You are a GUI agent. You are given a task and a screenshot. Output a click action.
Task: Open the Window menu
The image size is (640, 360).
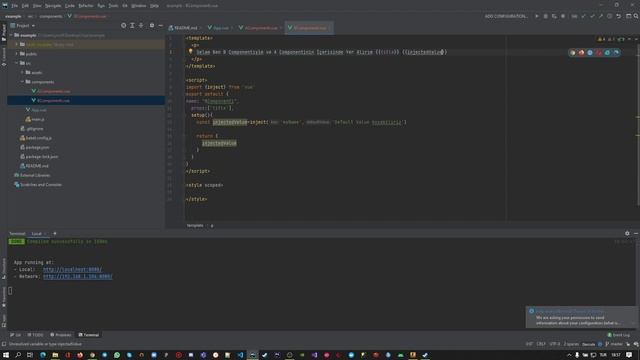pos(139,6)
